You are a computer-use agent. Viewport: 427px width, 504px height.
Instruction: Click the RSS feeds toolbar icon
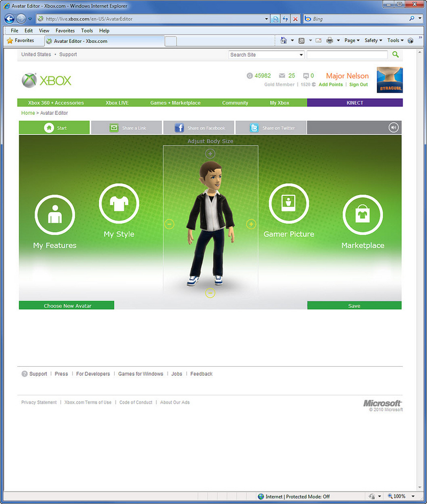pyautogui.click(x=302, y=41)
